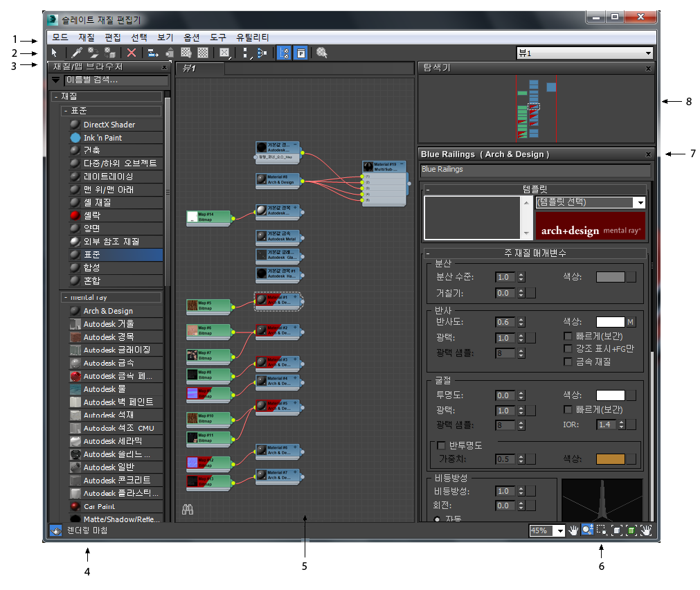Activate the Select tool arrow icon

[54, 53]
